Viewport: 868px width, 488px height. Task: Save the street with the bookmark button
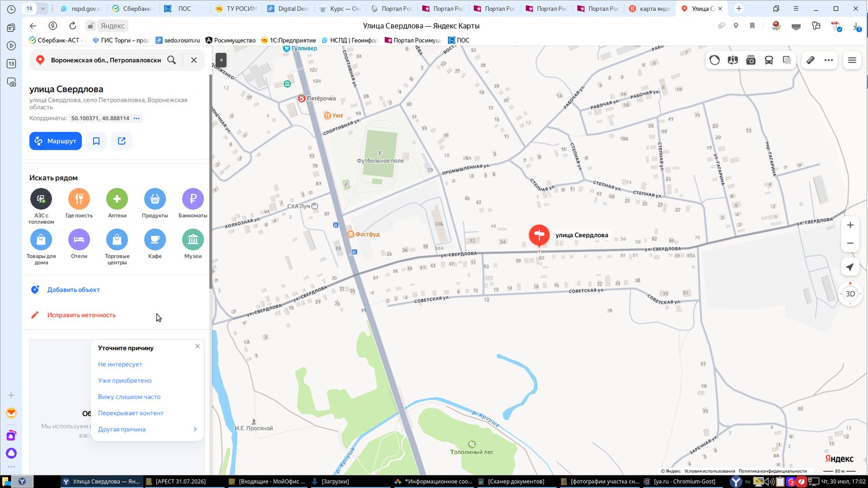coord(96,141)
